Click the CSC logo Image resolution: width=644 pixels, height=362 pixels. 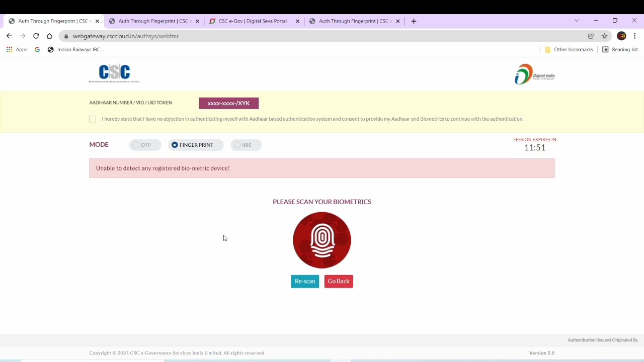114,73
